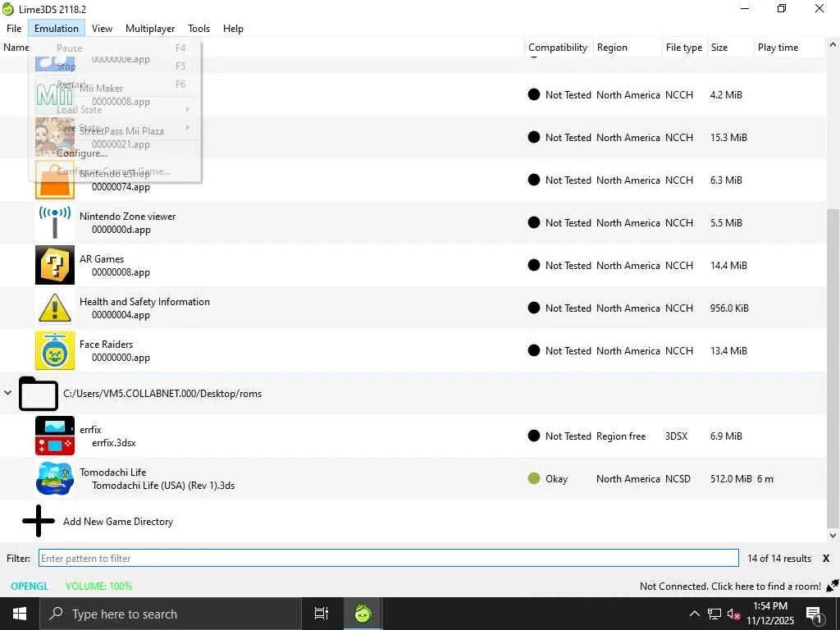Select the Tomodachi Life (USA) (Rev 1).3ds row
The width and height of the screenshot is (840, 630).
pos(413,478)
